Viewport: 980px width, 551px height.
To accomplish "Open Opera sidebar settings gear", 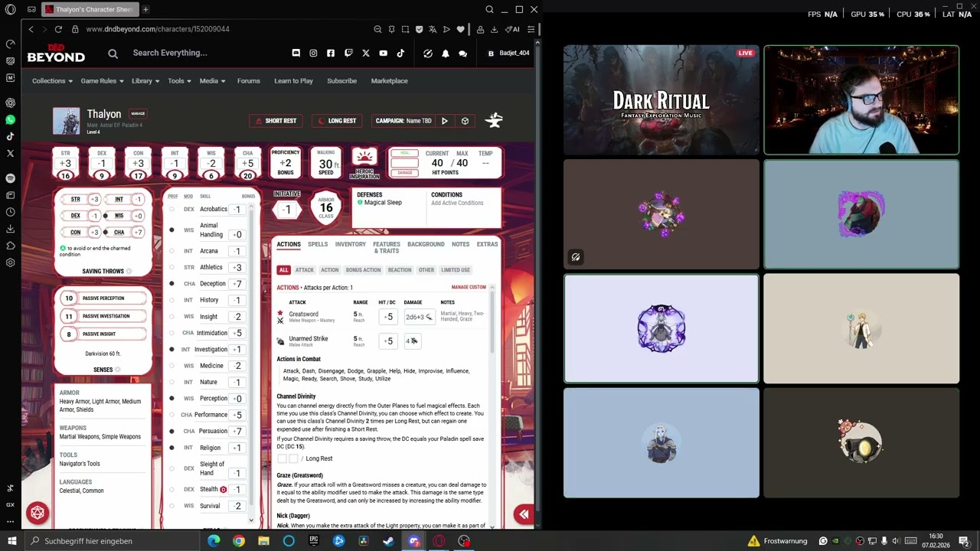I will coord(10,262).
